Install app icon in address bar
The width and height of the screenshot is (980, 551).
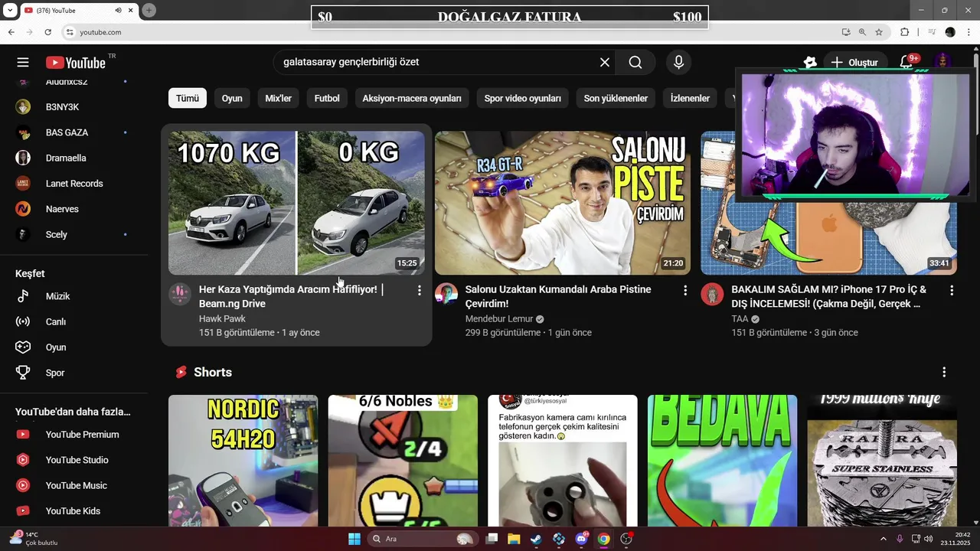coord(846,32)
